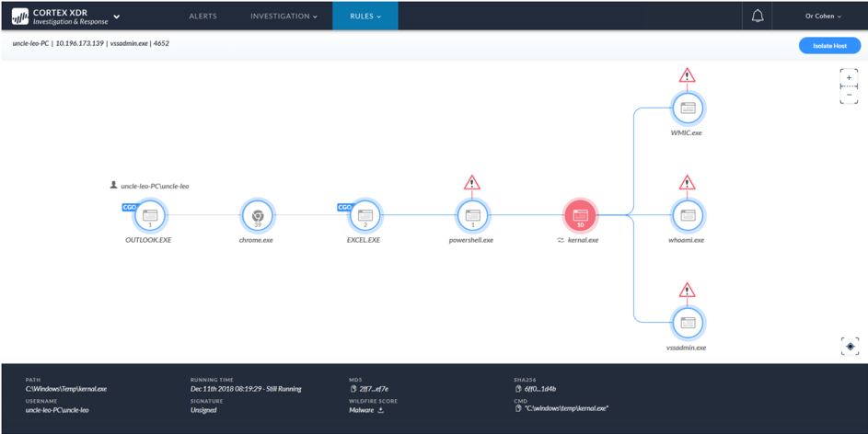Expand the Cortex XDR app switcher chevron
The width and height of the screenshot is (868, 434).
(117, 16)
